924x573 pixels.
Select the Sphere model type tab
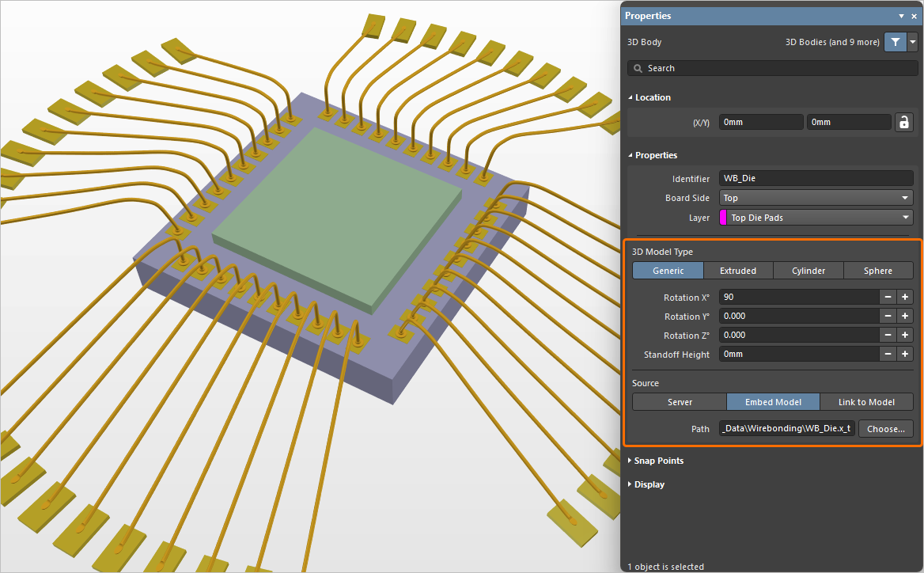coord(878,270)
